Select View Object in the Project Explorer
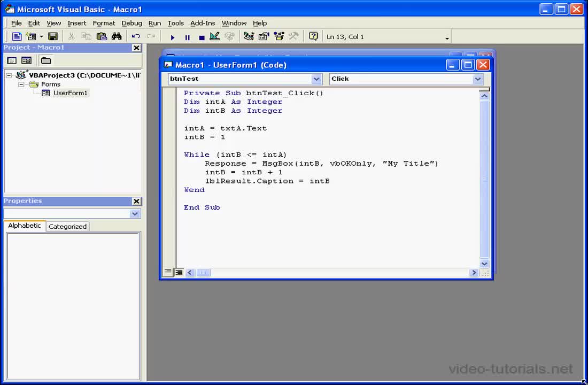The image size is (588, 385). click(26, 60)
